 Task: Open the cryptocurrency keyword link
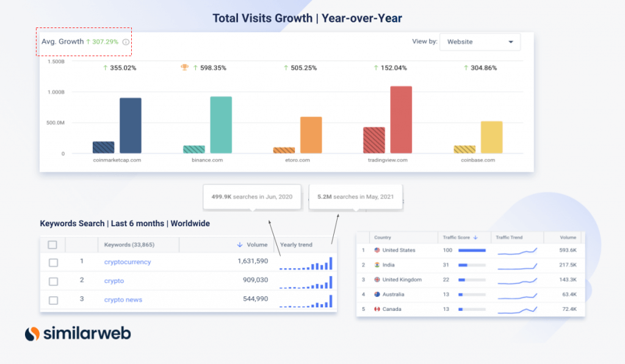pos(128,262)
